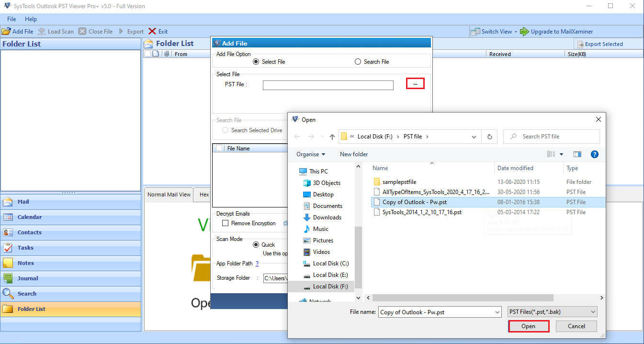
Task: Click chevron after PST file in path
Action: (x=427, y=137)
